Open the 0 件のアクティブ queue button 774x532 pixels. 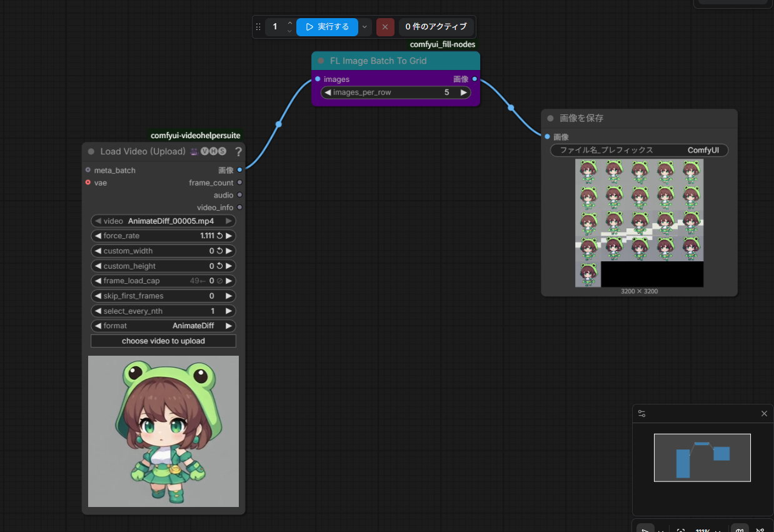436,27
